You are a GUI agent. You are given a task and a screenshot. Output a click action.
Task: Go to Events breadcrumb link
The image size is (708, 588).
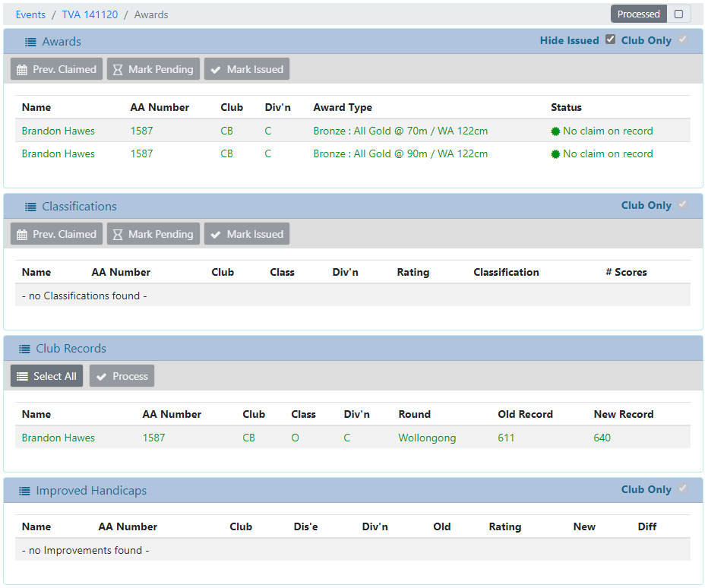coord(30,15)
